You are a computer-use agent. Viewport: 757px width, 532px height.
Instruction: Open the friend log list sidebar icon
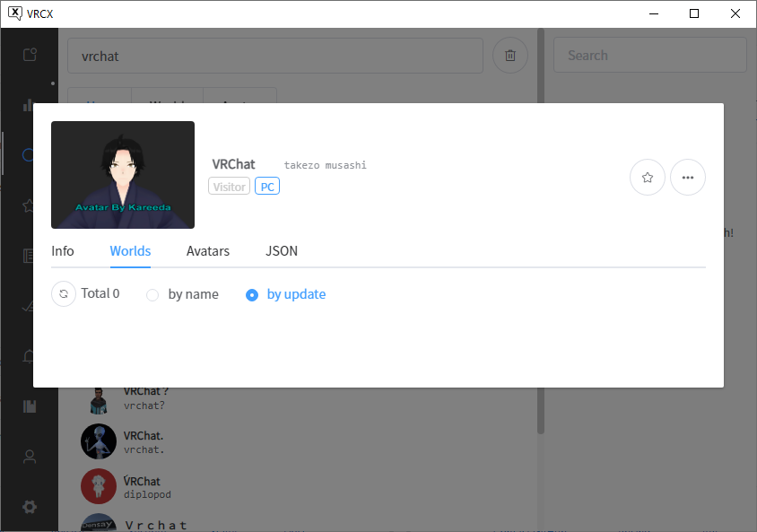click(28, 256)
